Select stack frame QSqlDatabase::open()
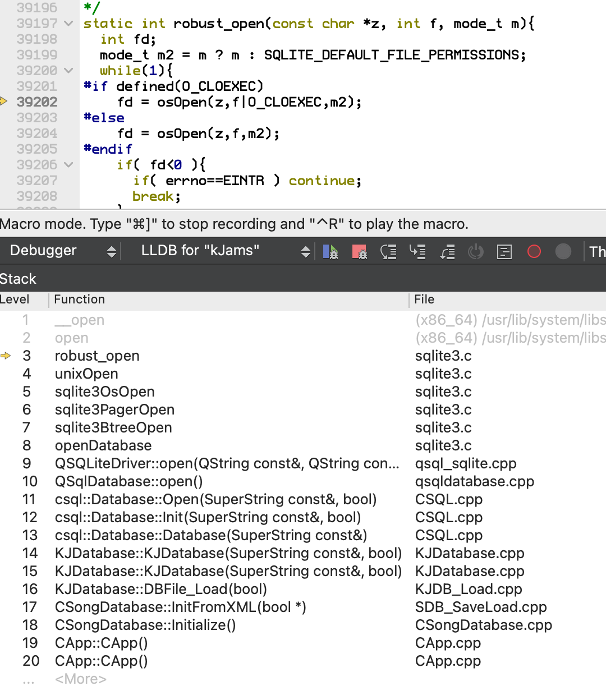 (x=303, y=481)
